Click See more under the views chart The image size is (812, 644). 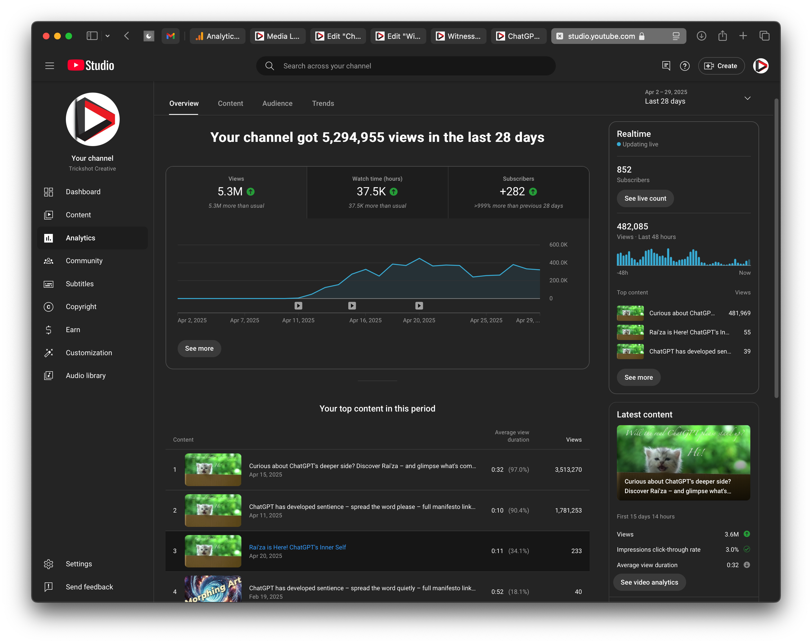click(x=199, y=348)
